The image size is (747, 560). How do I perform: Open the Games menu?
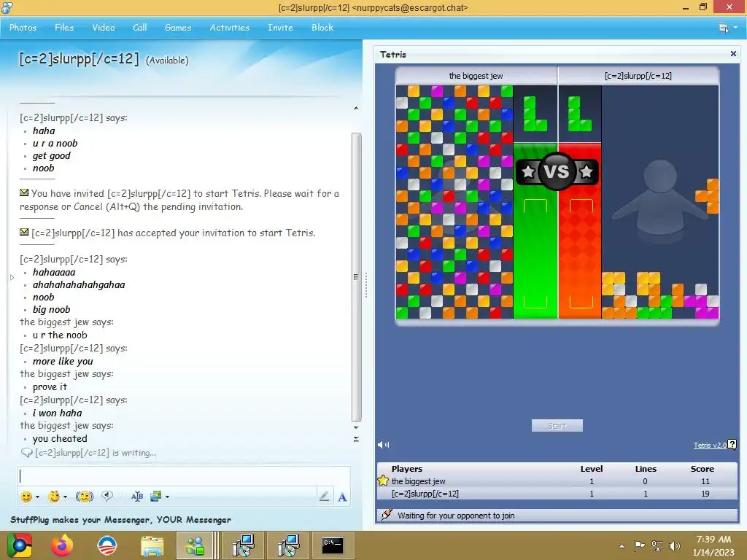click(x=178, y=28)
